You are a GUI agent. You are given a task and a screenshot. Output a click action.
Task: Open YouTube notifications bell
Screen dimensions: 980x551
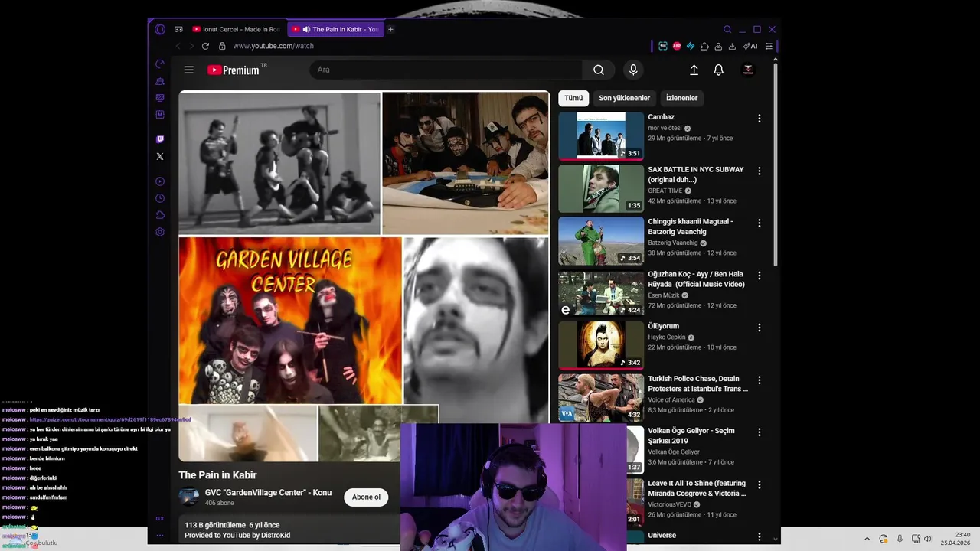[x=718, y=70]
